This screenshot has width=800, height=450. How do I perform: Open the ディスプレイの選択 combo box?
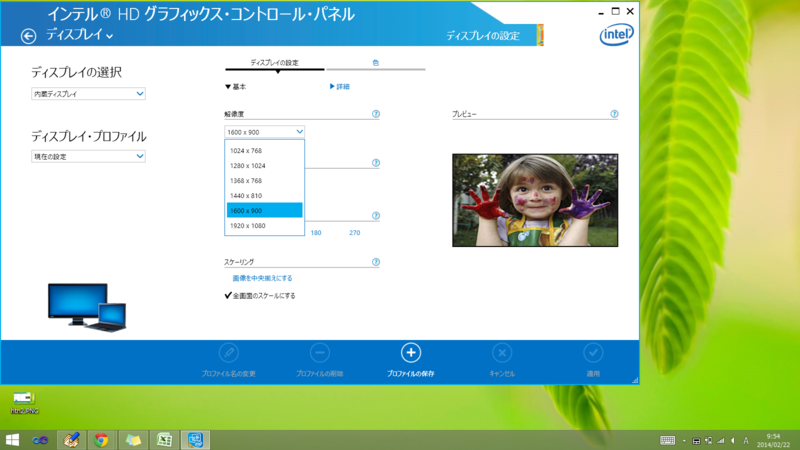(x=88, y=94)
